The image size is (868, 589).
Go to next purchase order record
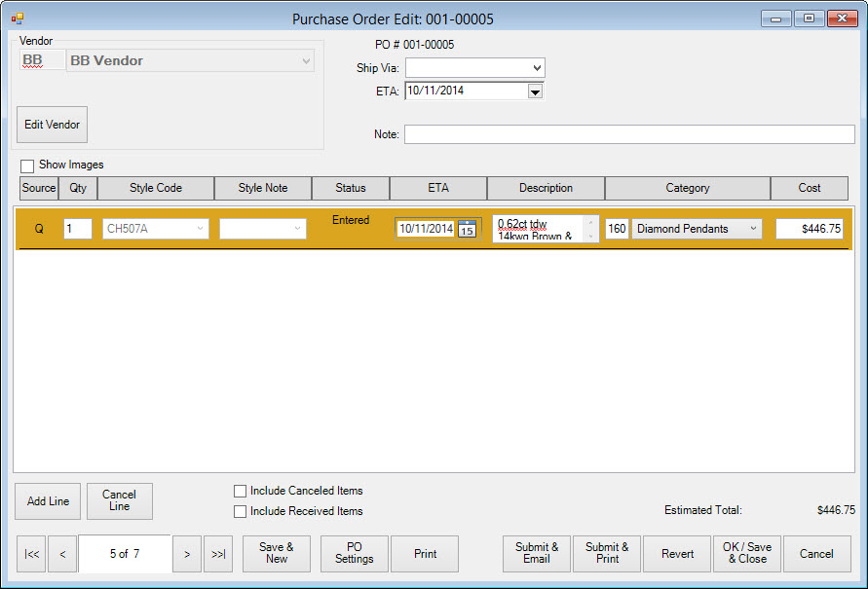tap(187, 554)
